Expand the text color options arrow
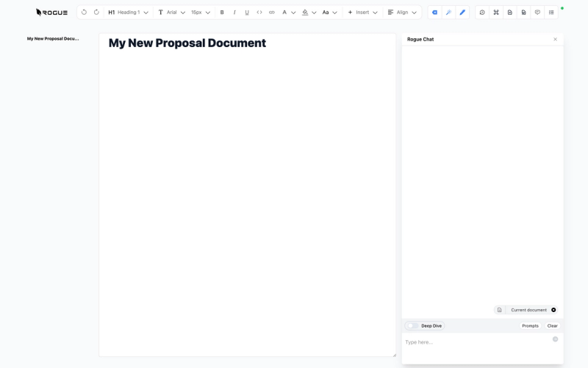Image resolution: width=588 pixels, height=368 pixels. [293, 13]
